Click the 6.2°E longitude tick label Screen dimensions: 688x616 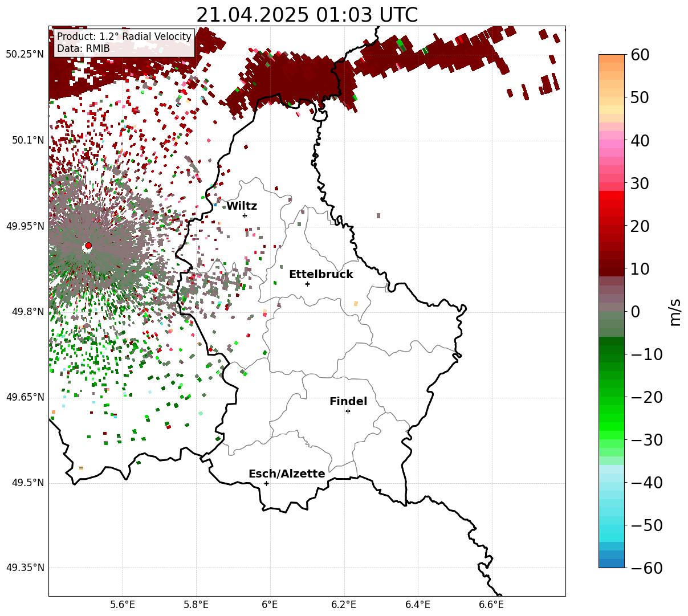coord(344,605)
